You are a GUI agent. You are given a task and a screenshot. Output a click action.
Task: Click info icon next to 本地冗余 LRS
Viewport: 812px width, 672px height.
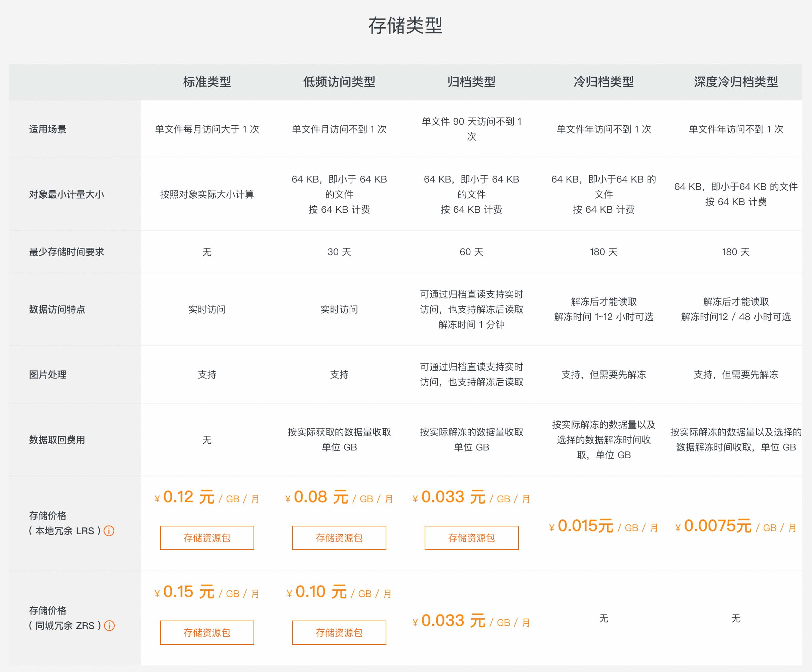(109, 531)
